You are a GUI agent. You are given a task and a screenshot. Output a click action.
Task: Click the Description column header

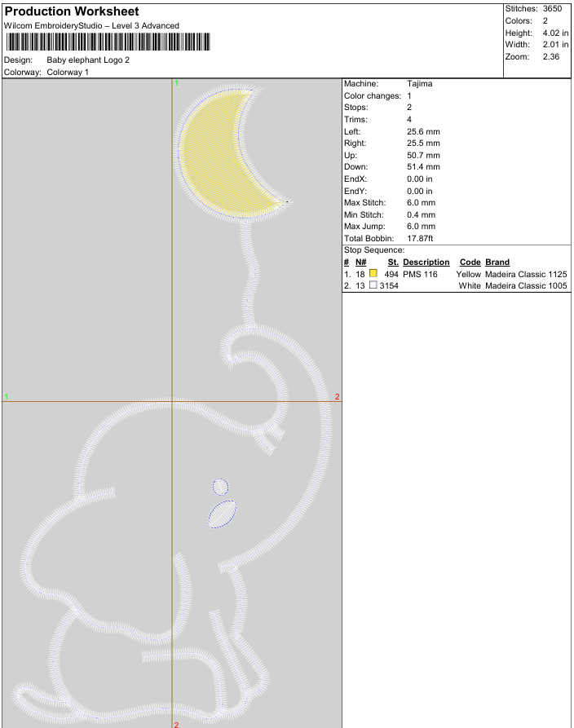coord(426,263)
